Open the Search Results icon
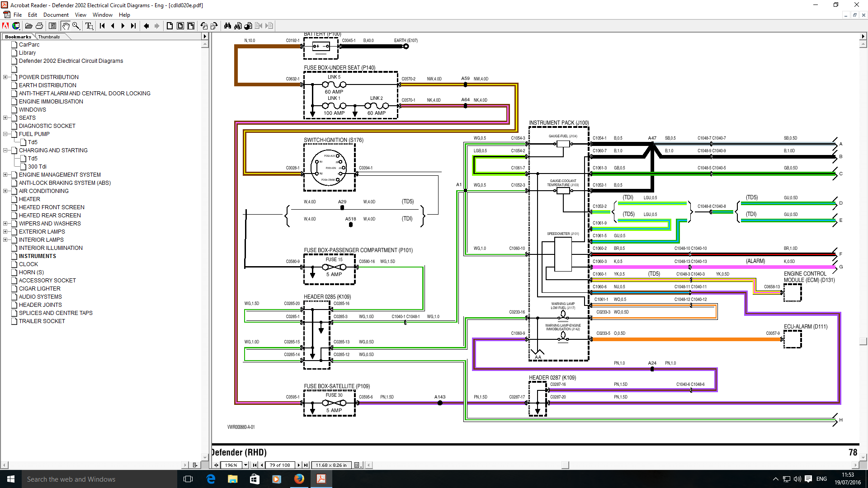 tap(248, 26)
